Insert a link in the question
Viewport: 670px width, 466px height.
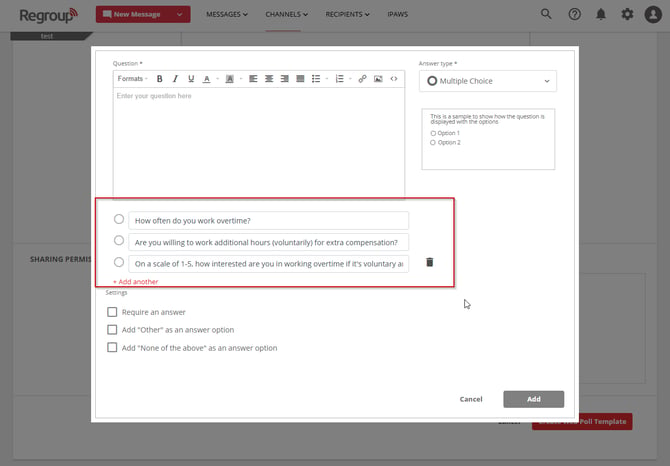click(x=362, y=79)
